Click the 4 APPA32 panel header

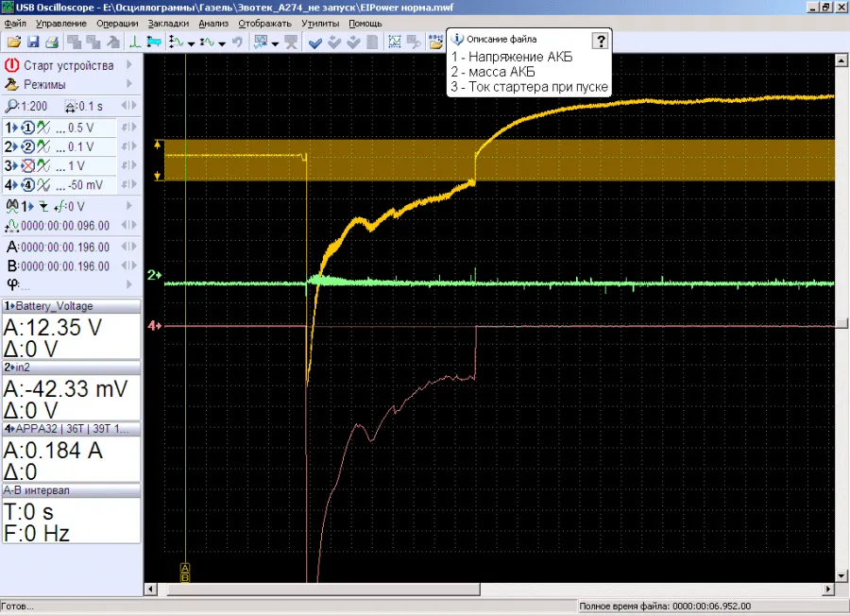point(71,428)
